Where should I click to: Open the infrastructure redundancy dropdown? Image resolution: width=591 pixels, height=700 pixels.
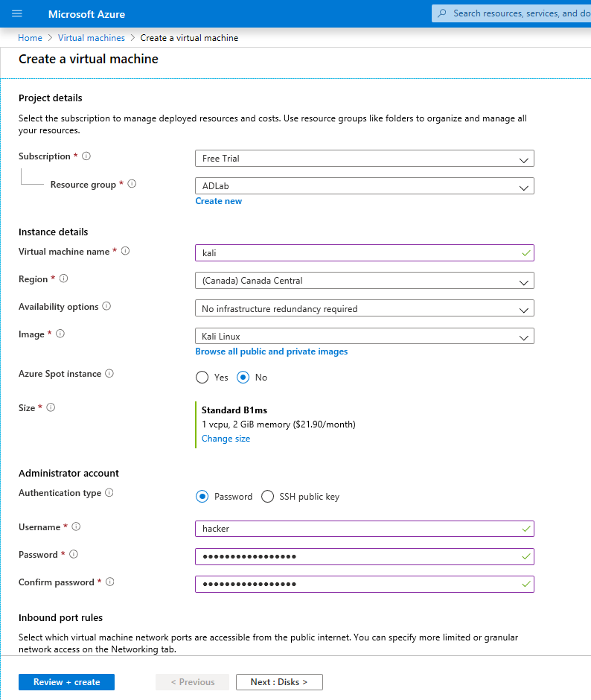365,308
